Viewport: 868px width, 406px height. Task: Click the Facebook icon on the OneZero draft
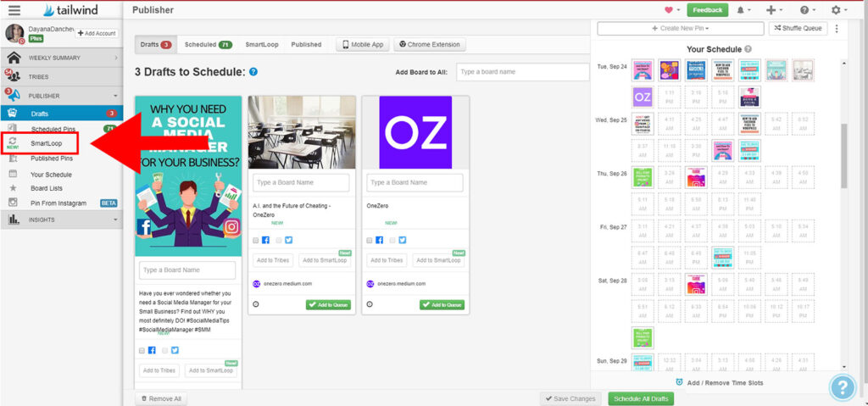(x=379, y=240)
